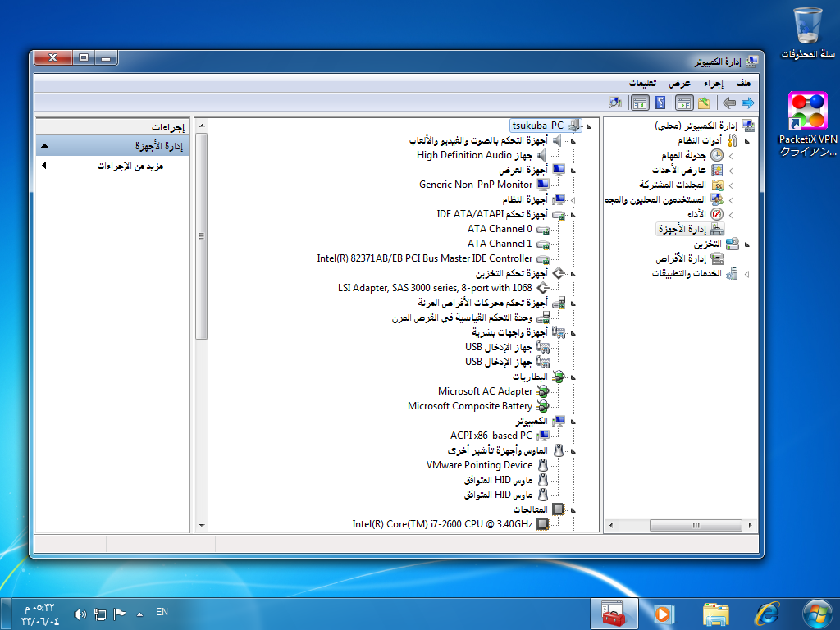
Task: Open the blue question-mark help toolbar icon
Action: [660, 103]
